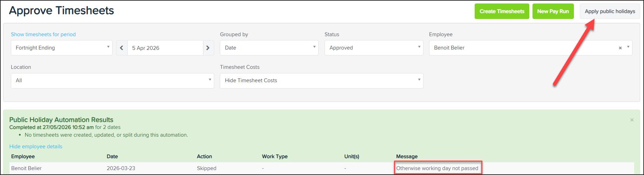
Task: Click the 5 Apr 2026 date field
Action: tap(165, 48)
